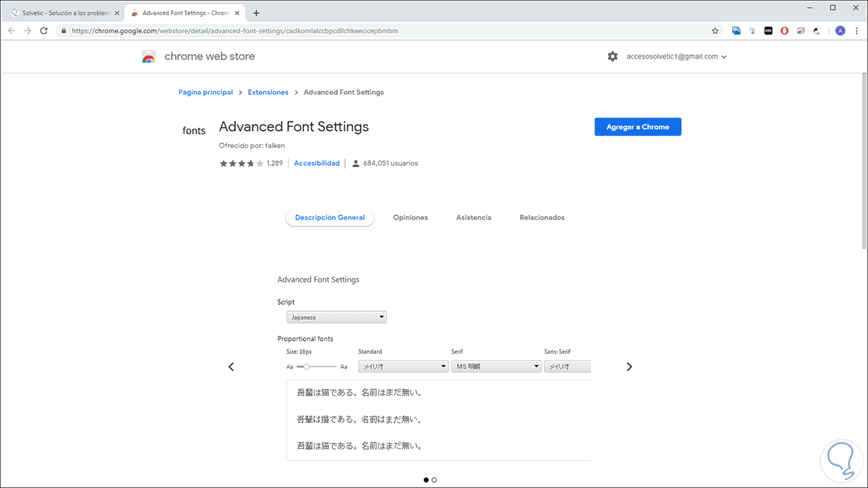Open the Relacionados tab
The image size is (868, 488).
tap(542, 217)
